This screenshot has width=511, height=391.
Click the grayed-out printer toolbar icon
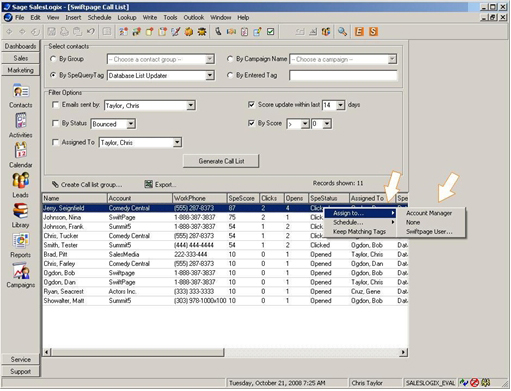64,32
